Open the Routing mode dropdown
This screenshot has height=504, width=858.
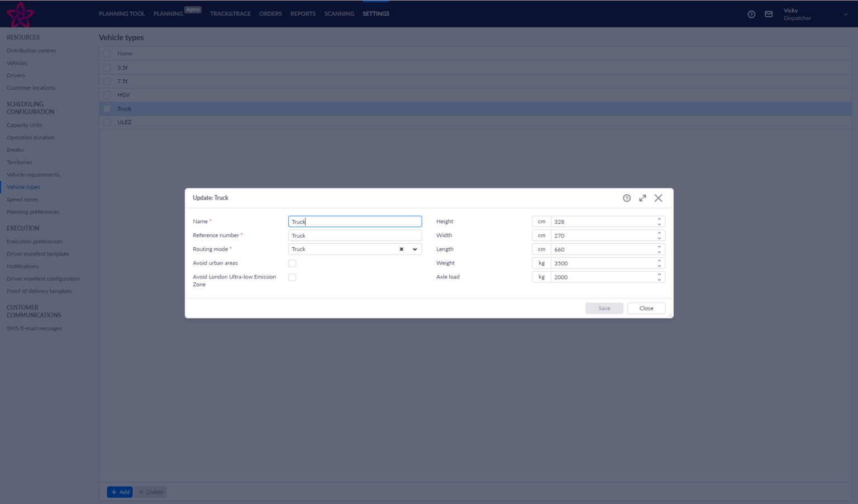pyautogui.click(x=414, y=249)
